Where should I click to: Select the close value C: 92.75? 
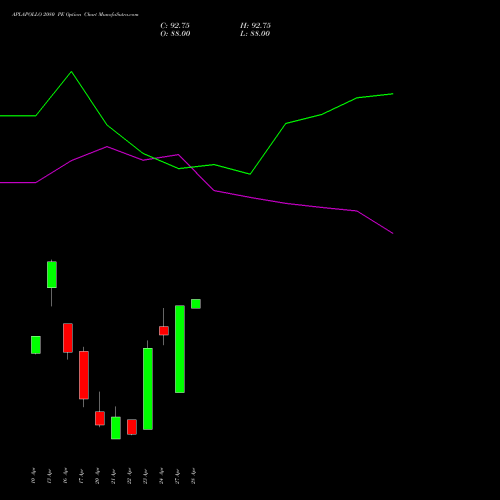pyautogui.click(x=175, y=26)
